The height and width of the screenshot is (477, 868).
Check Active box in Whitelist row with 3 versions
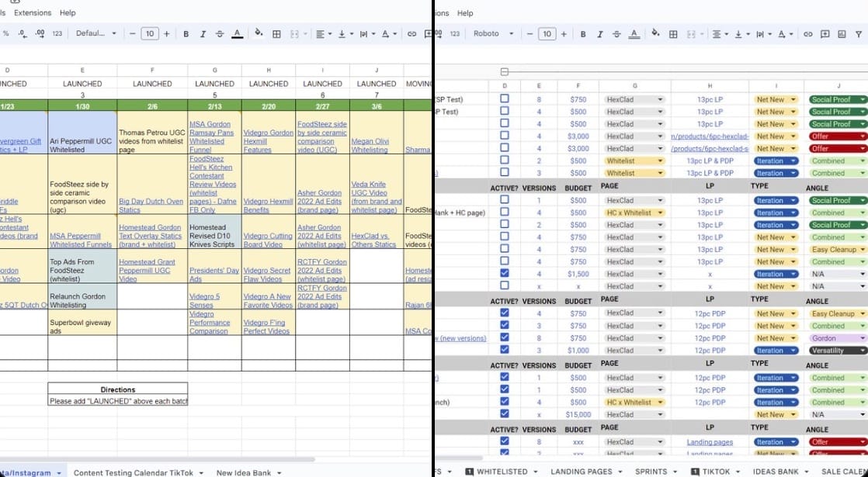point(505,172)
